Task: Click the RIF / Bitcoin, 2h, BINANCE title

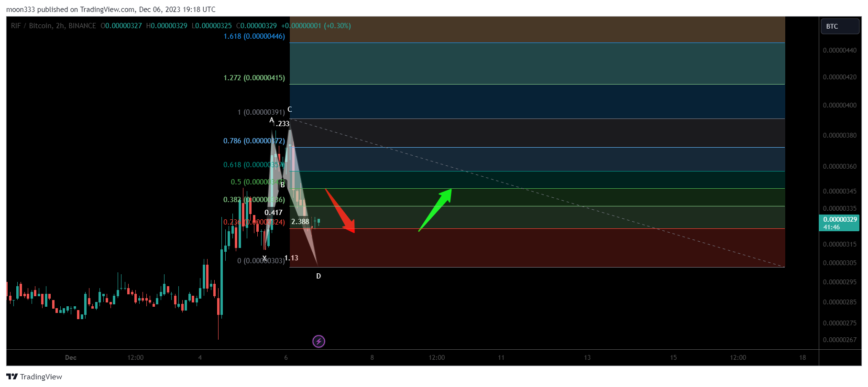Action: (x=54, y=26)
